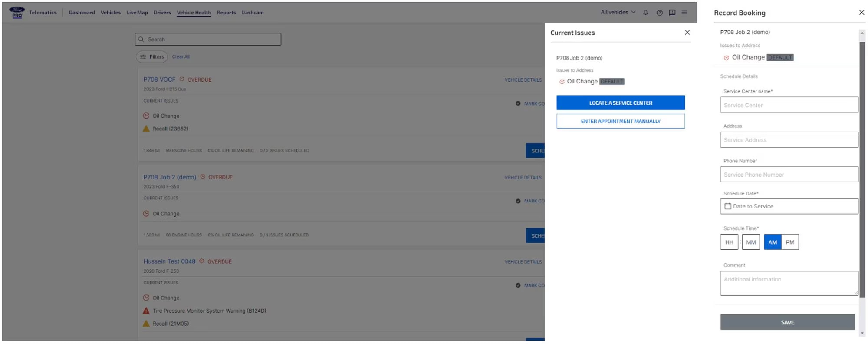The image size is (868, 344).
Task: Click Clear All filters link
Action: [181, 57]
